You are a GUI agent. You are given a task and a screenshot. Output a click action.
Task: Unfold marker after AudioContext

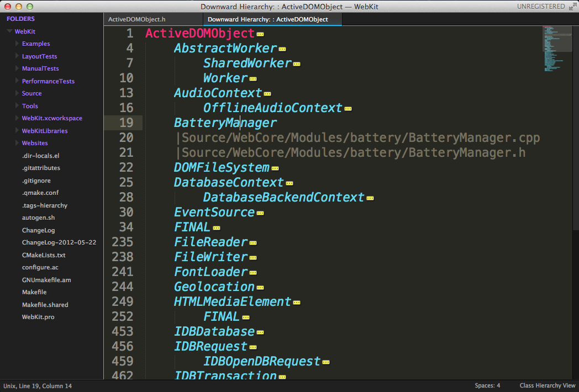tap(267, 94)
